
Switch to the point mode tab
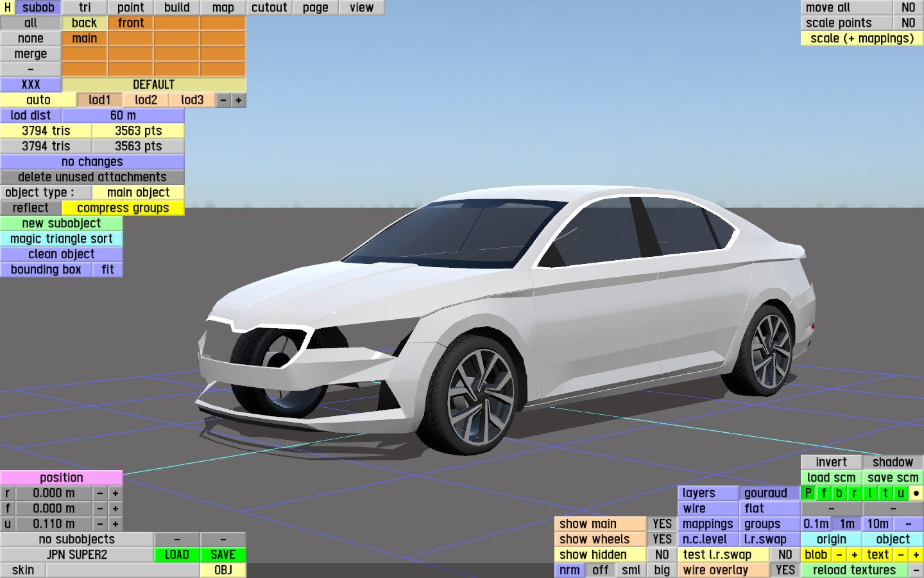click(131, 8)
